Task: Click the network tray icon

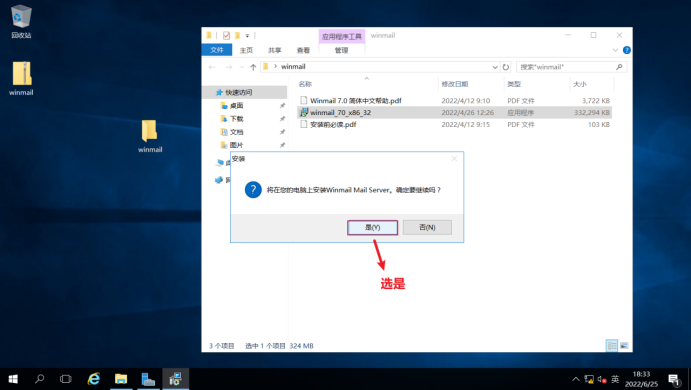Action: 589,379
